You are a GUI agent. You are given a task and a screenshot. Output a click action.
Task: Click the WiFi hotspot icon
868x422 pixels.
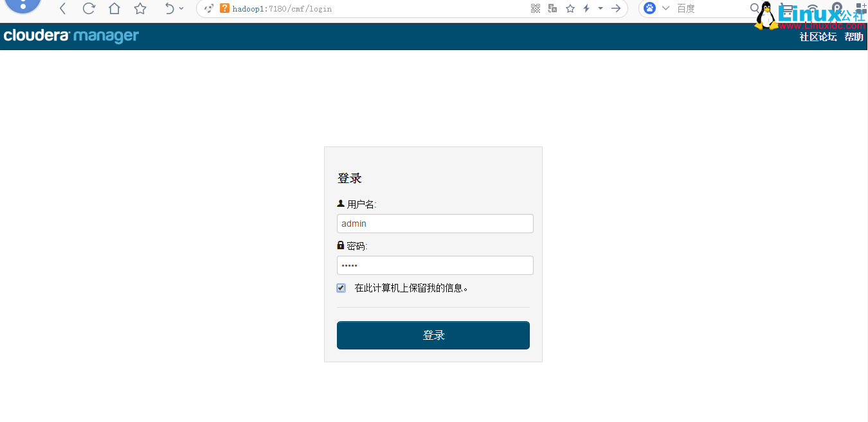tap(812, 8)
